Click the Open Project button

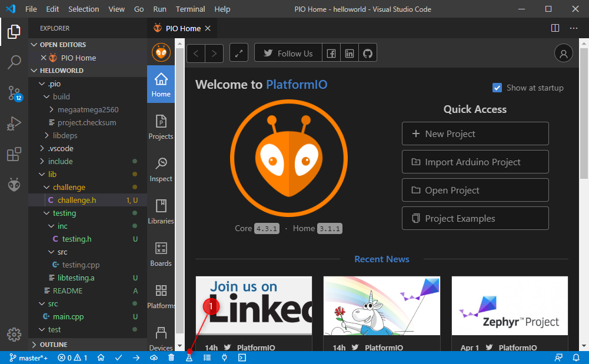pos(475,191)
